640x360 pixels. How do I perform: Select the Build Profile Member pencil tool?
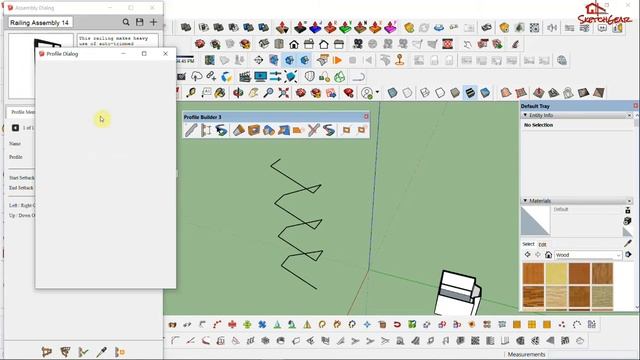(x=191, y=130)
